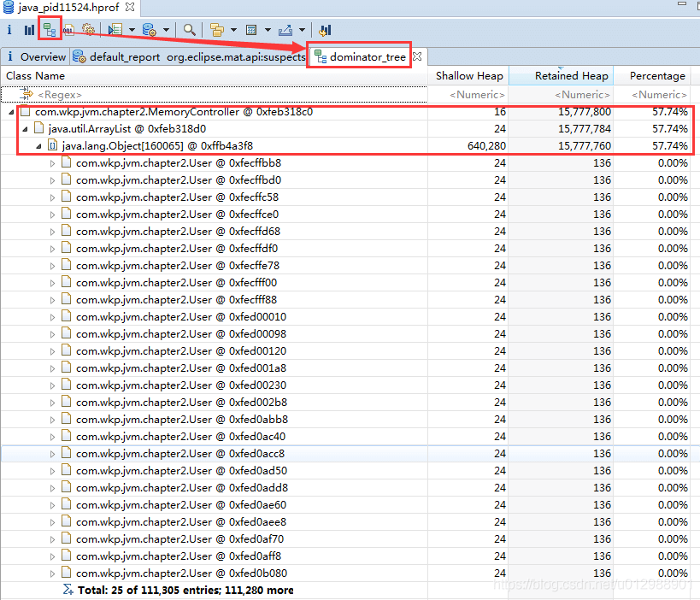Image resolution: width=700 pixels, height=600 pixels.
Task: Click the group result by icon
Action: (216, 30)
